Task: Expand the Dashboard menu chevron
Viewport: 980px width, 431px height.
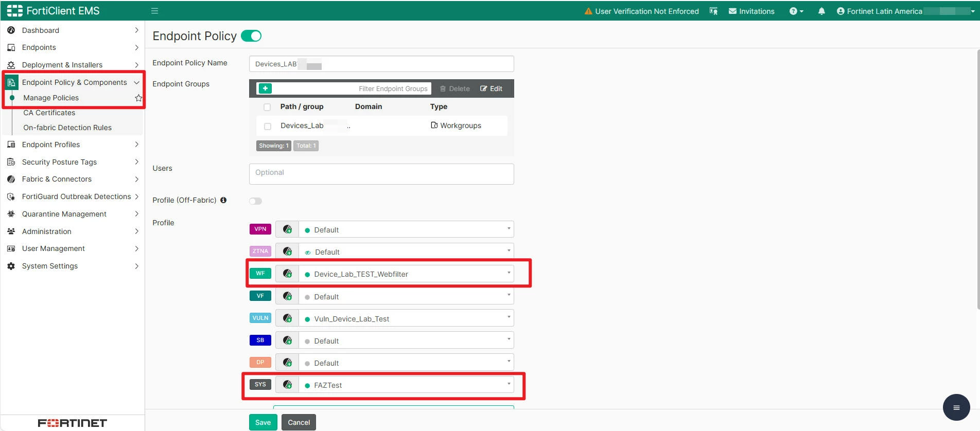Action: tap(136, 30)
